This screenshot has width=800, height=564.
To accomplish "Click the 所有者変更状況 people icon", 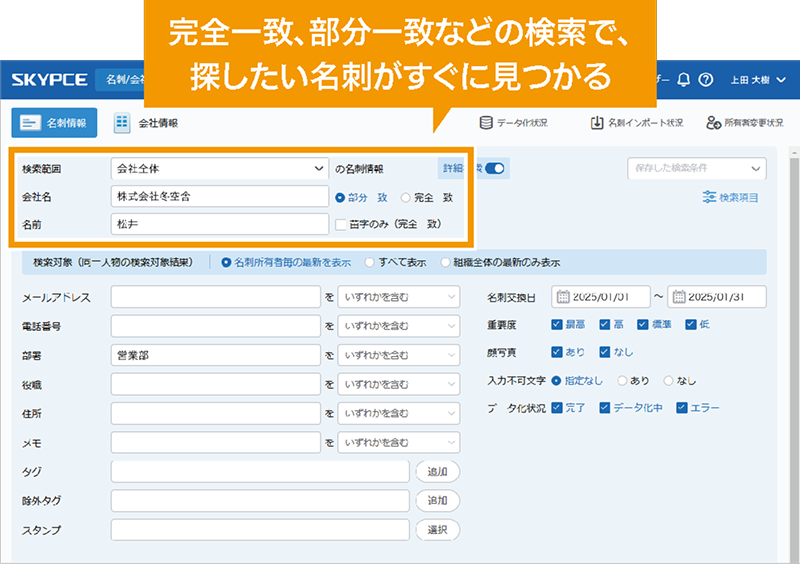I will (713, 122).
